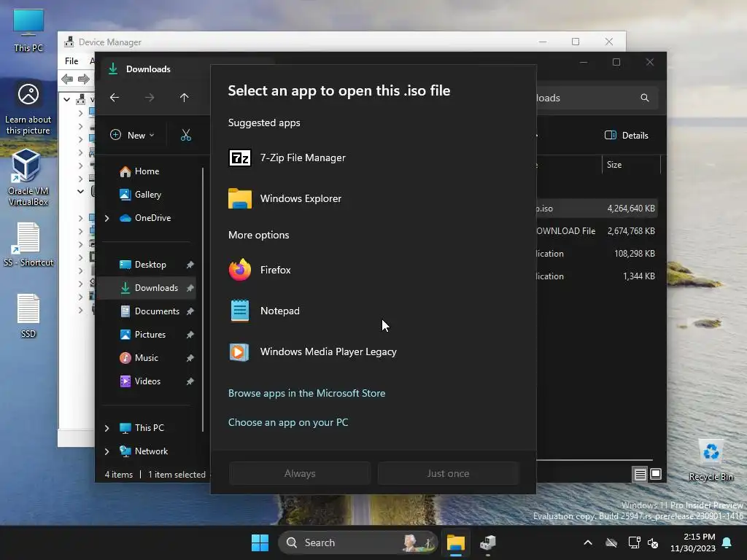Click the Always button
This screenshot has height=560, width=747.
tap(300, 473)
